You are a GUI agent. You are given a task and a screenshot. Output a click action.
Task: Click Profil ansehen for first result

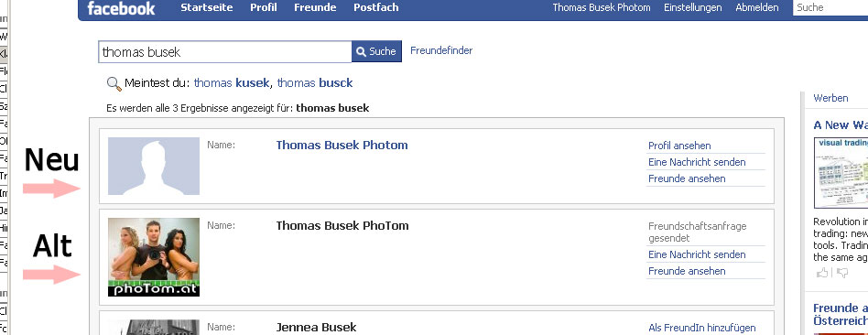(679, 146)
